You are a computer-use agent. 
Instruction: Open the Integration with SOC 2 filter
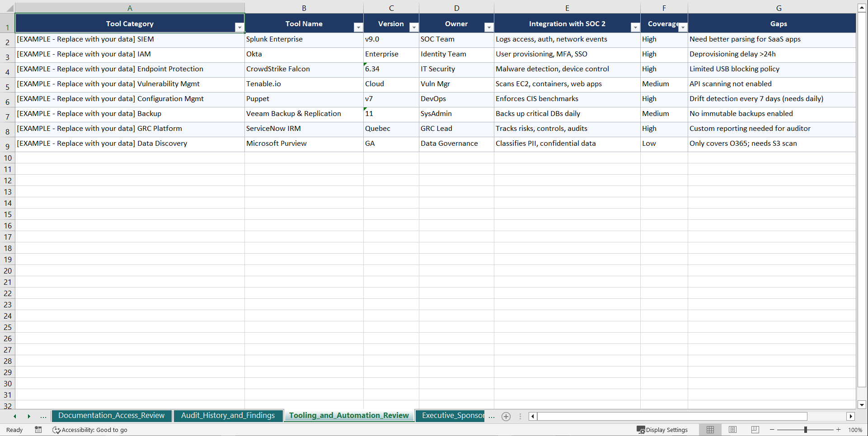(x=635, y=27)
